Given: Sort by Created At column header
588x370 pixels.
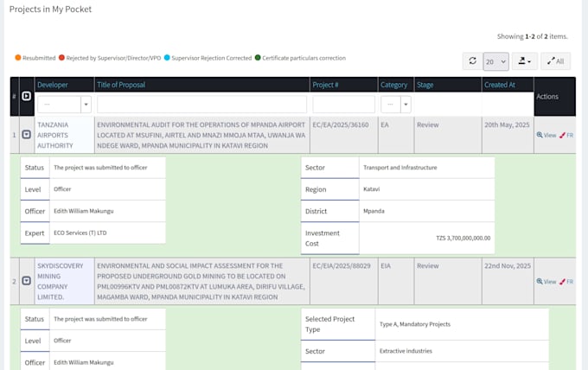Looking at the screenshot, I should click(500, 85).
